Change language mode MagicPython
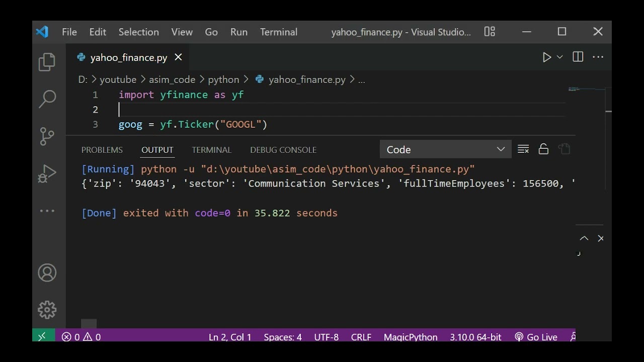This screenshot has height=362, width=644. (411, 337)
